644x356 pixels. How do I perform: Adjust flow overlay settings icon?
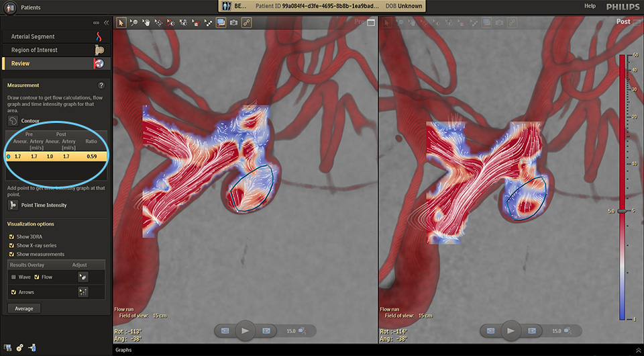(83, 277)
